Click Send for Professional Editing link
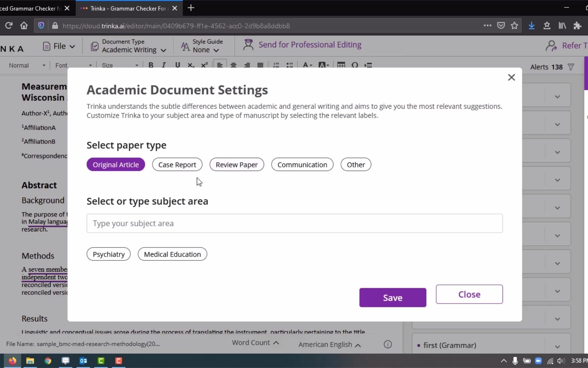This screenshot has height=368, width=588. pos(303,45)
